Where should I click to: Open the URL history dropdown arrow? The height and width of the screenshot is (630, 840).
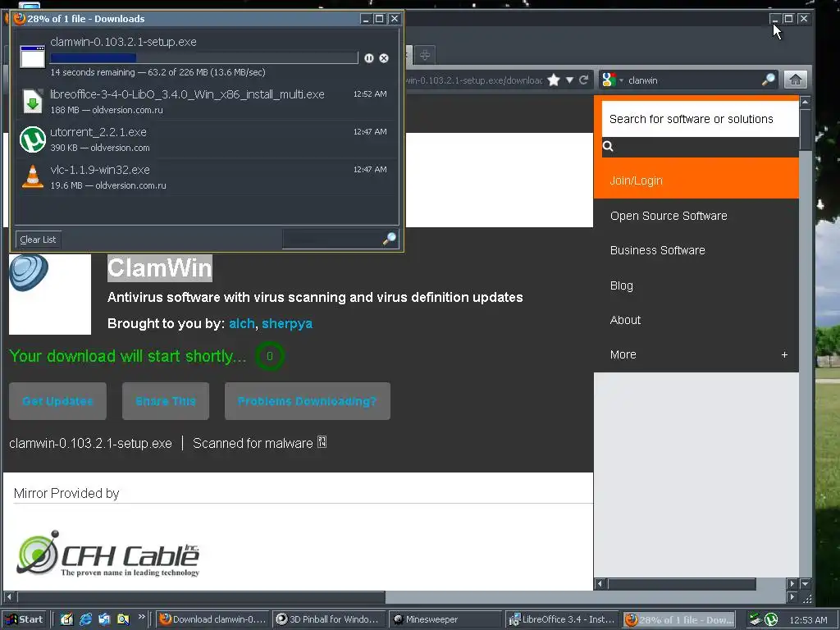(569, 80)
